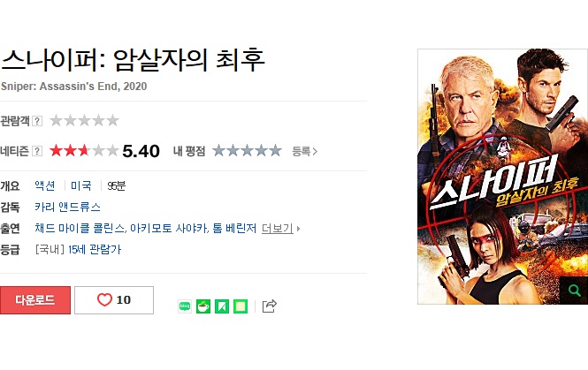Toggle the heart like button showing 10
Viewport: 588px width, 370px height.
114,300
